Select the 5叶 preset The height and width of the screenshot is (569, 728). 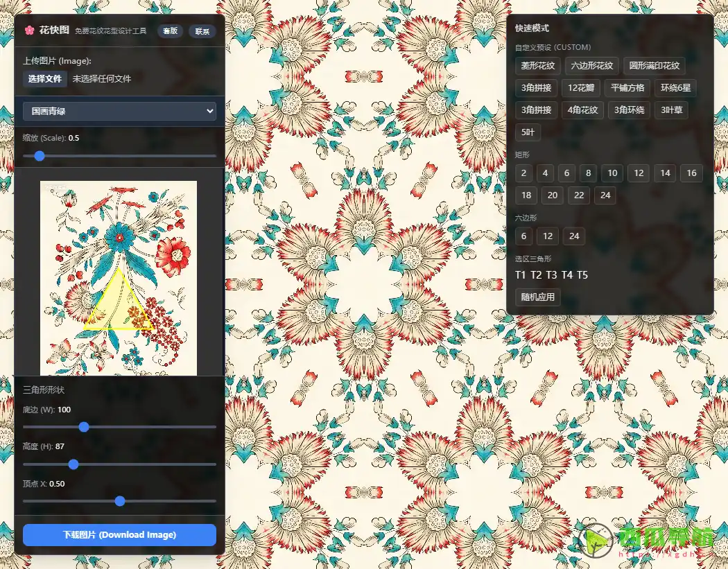[526, 132]
